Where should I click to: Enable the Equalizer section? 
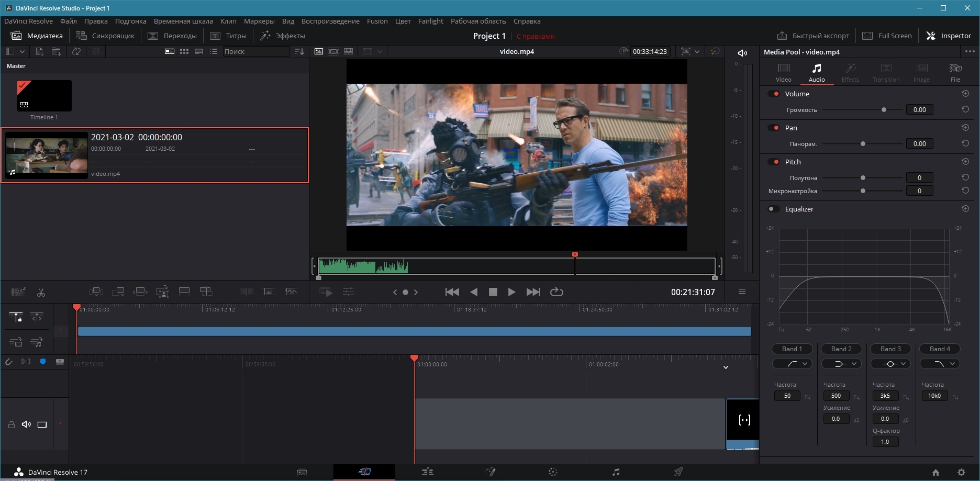[774, 209]
